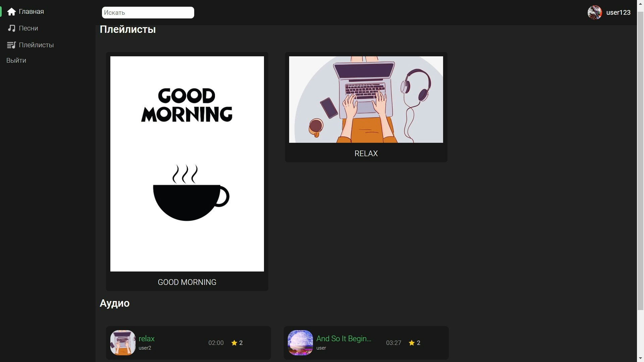Image resolution: width=644 pixels, height=362 pixels.
Task: Go to Плейлисты in the sidebar
Action: click(x=36, y=45)
